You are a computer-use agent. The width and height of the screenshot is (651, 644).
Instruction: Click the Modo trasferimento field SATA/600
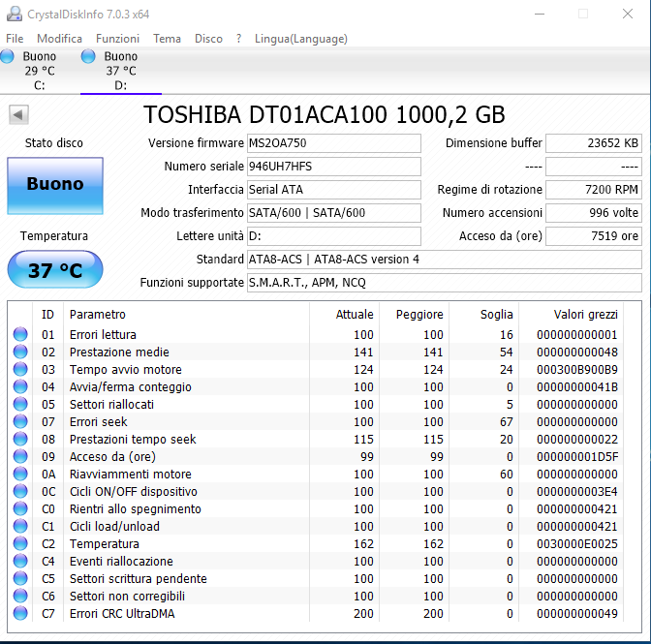point(334,213)
